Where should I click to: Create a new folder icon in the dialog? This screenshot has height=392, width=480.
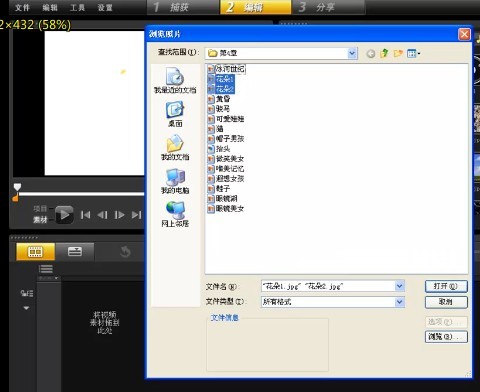[398, 53]
